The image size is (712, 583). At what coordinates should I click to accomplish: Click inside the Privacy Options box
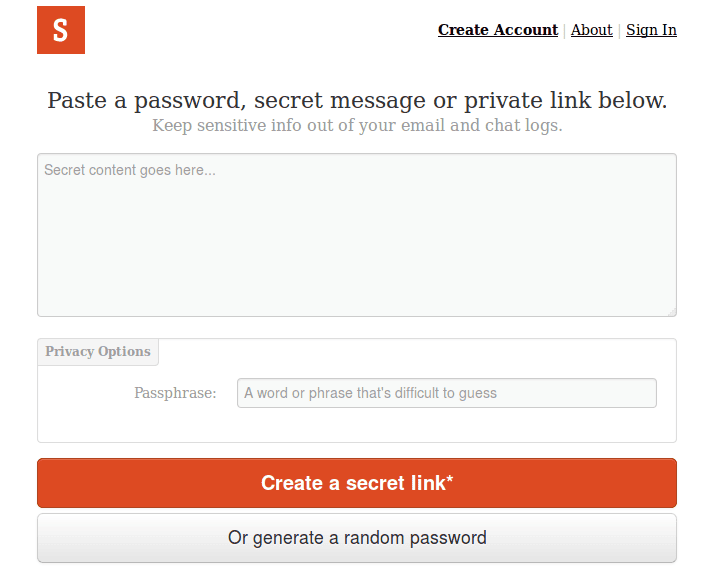tap(356, 424)
